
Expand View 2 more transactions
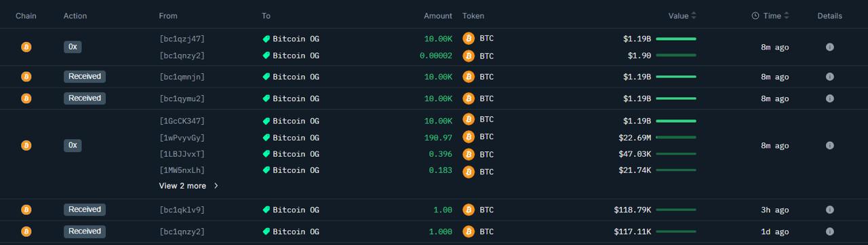click(x=189, y=186)
